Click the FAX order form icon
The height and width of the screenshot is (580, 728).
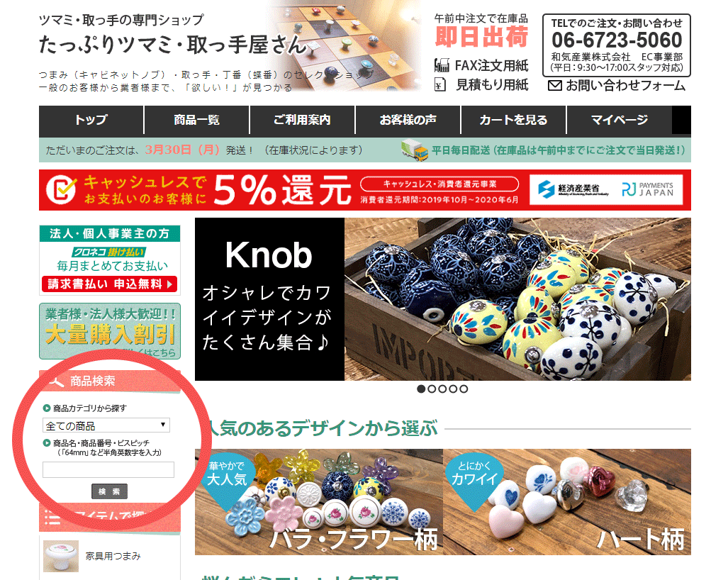click(x=442, y=65)
